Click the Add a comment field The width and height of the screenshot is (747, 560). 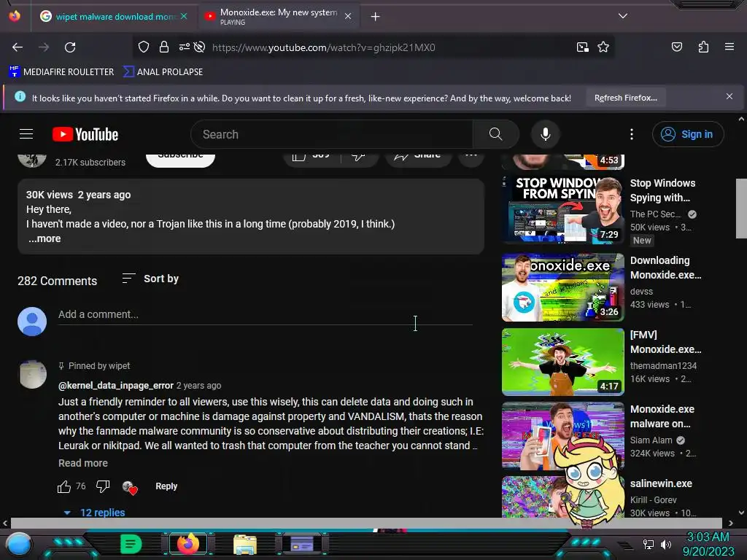coord(265,315)
